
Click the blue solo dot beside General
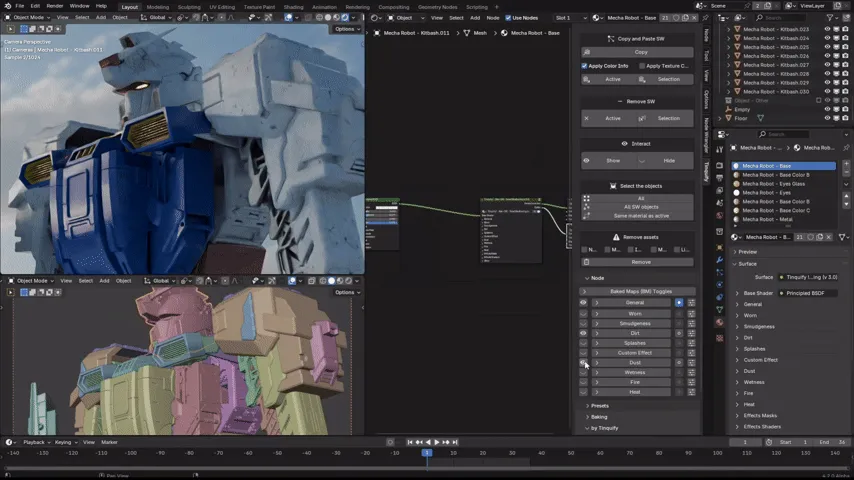679,302
